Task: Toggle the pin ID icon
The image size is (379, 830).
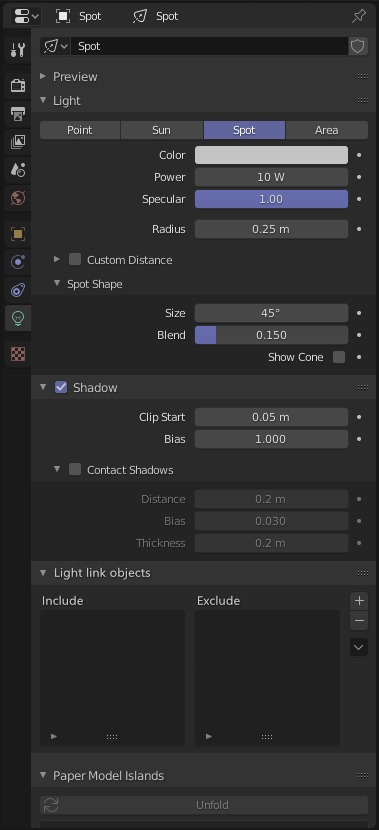Action: point(359,16)
